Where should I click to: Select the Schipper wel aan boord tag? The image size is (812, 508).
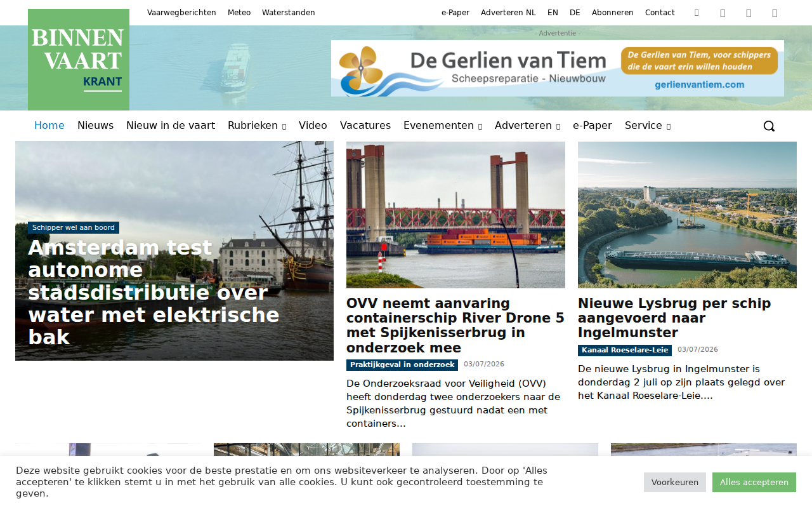click(x=74, y=227)
